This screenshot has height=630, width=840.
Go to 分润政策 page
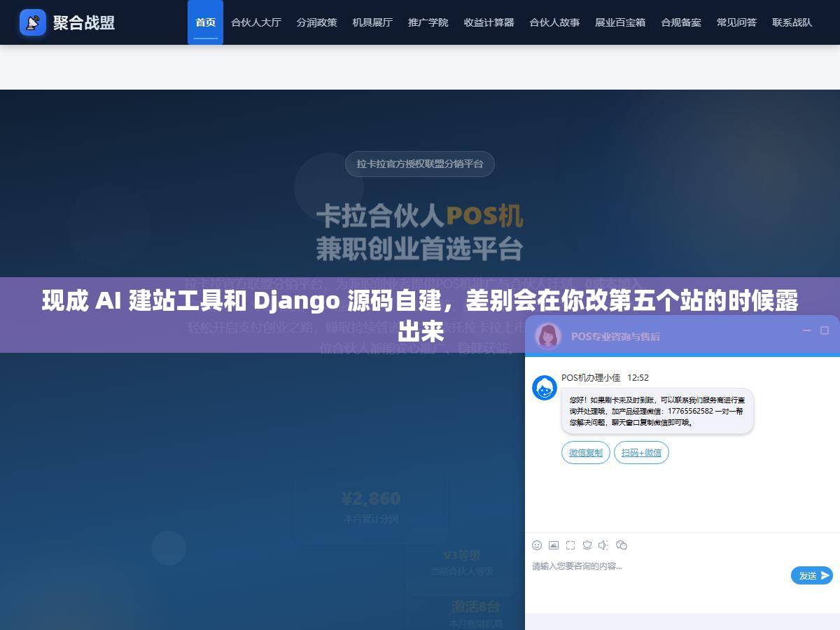316,22
